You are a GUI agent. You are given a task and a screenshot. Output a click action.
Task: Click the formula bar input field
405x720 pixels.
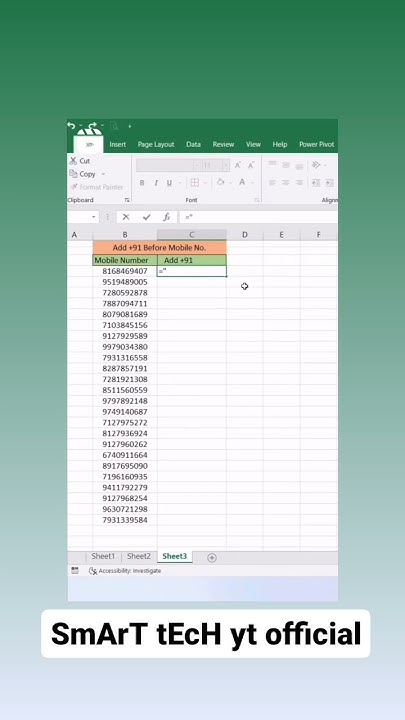pyautogui.click(x=258, y=217)
